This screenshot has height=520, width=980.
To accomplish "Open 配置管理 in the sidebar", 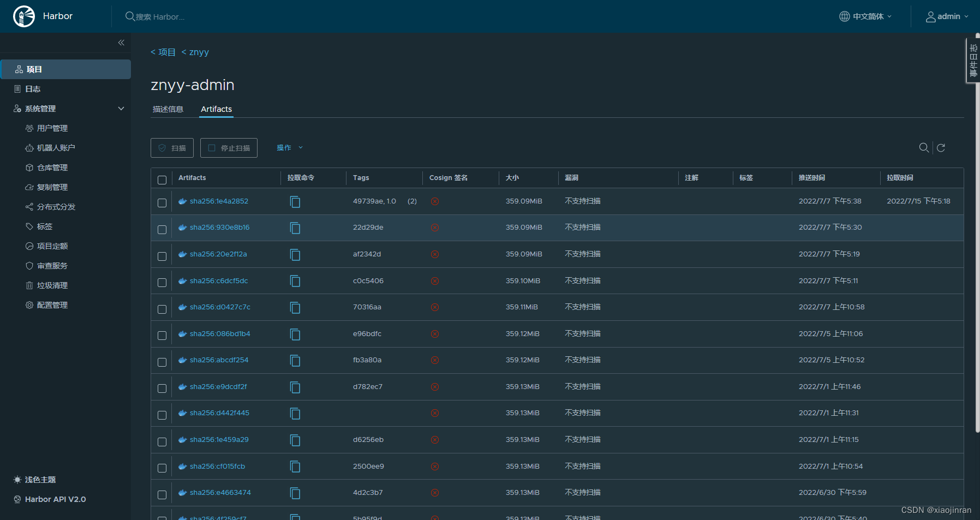I will [x=52, y=305].
